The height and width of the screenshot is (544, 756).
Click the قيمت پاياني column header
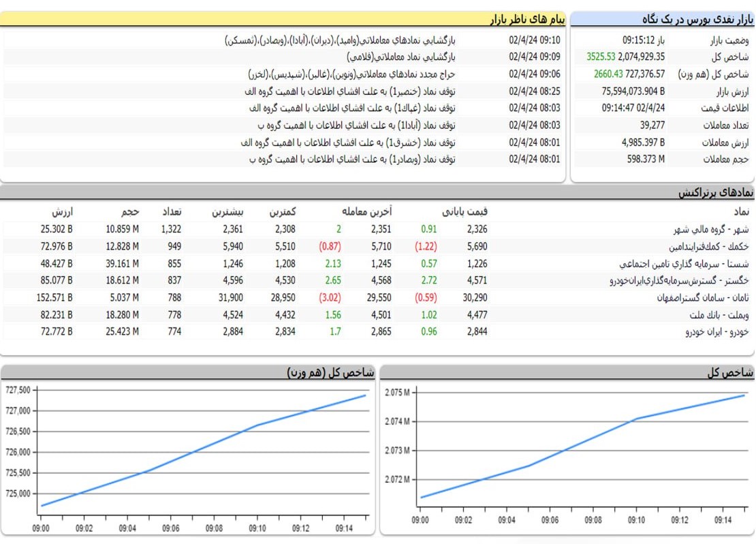tap(464, 211)
